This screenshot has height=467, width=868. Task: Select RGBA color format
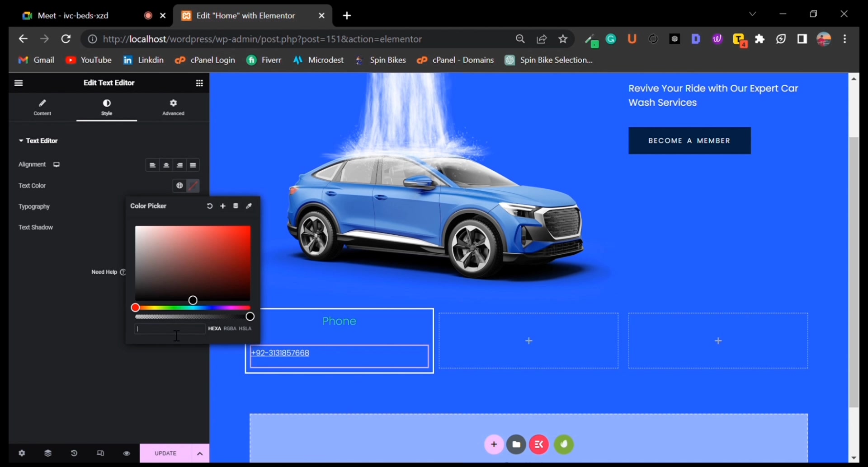pos(230,329)
